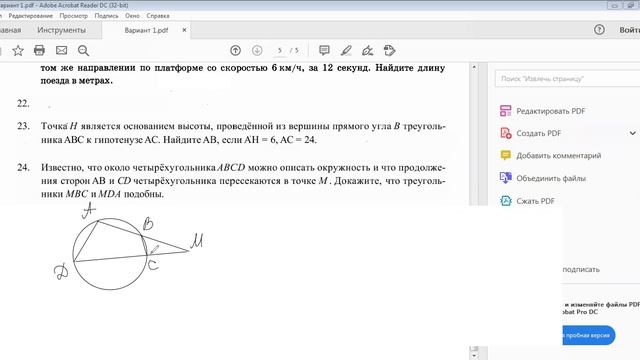Open Добавить комментарий tool
The height and width of the screenshot is (360, 640).
(559, 156)
